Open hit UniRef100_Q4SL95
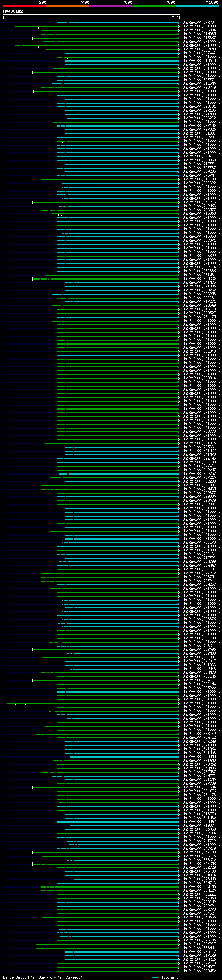The image size is (222, 980). 199,940
